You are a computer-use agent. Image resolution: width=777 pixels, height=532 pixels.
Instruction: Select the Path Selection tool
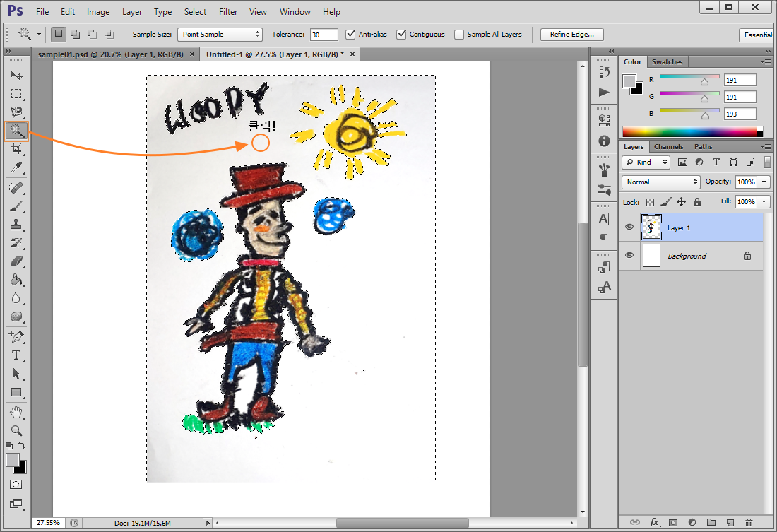point(16,374)
